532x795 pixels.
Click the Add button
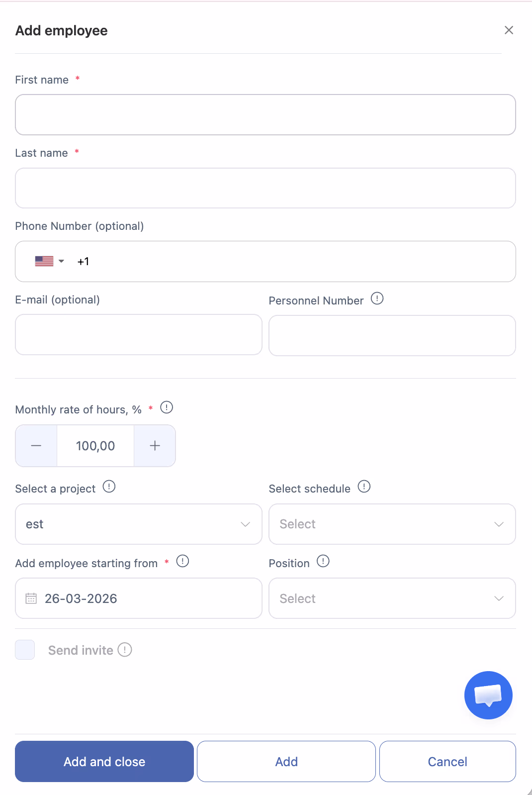286,761
